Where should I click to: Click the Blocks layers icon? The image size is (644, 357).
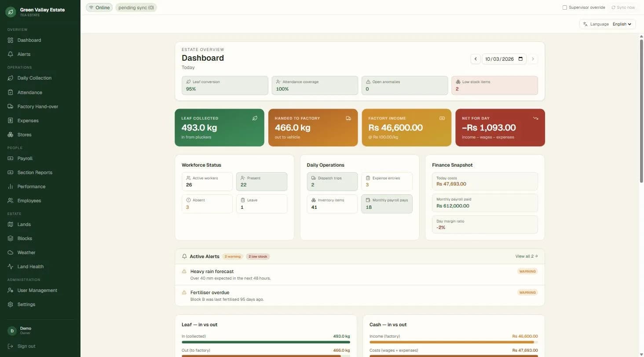(11, 238)
